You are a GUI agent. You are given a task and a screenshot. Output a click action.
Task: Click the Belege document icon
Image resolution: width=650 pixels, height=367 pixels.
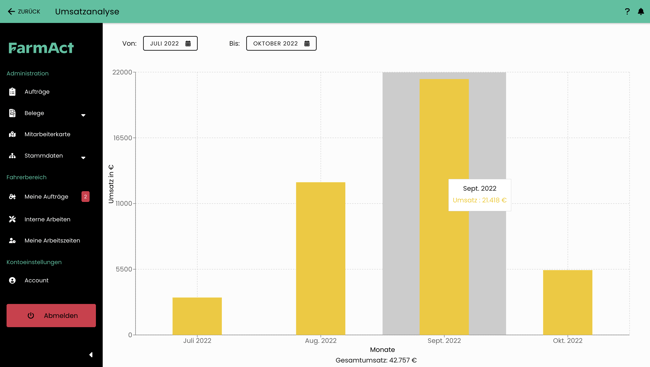click(12, 113)
